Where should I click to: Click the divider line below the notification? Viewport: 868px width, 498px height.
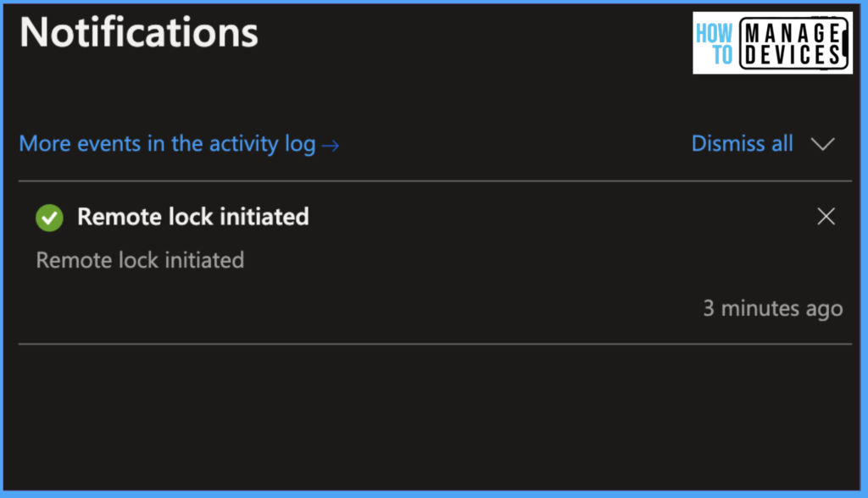pyautogui.click(x=434, y=344)
